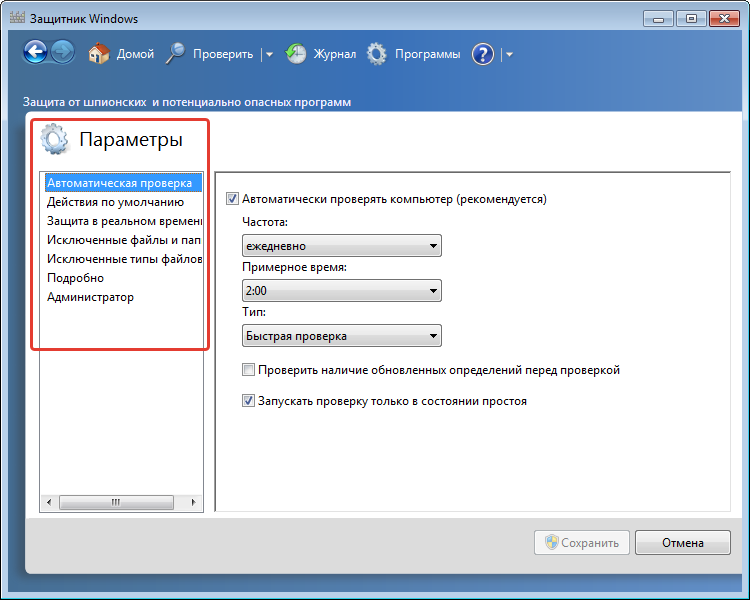
Task: Click the Проверить toolbar label
Action: tap(223, 54)
